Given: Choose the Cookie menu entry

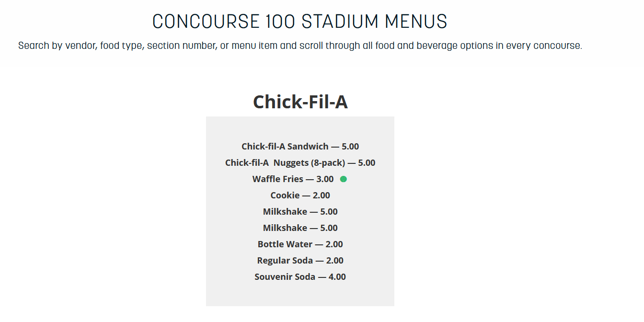Looking at the screenshot, I should tap(300, 195).
